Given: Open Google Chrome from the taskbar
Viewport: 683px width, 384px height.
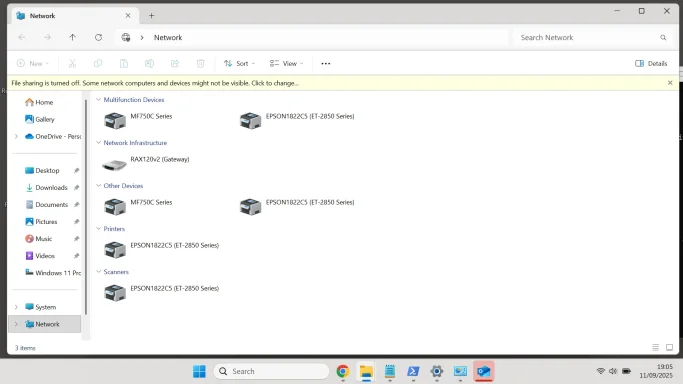Looking at the screenshot, I should pos(343,371).
